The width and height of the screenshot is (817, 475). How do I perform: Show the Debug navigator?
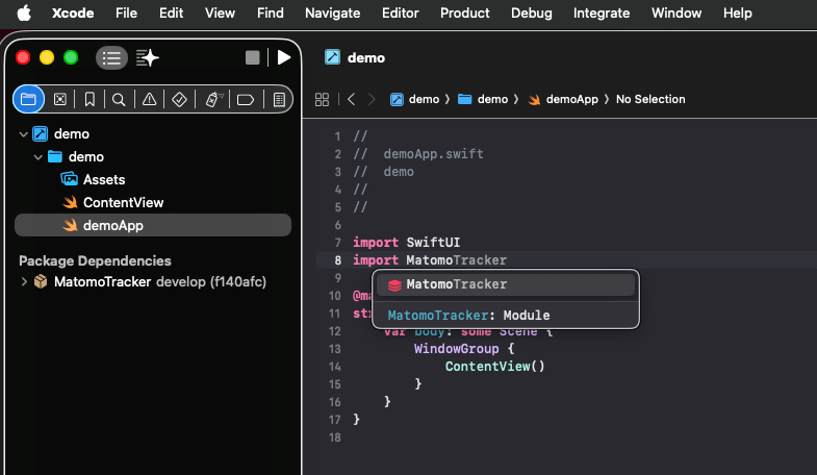point(213,99)
